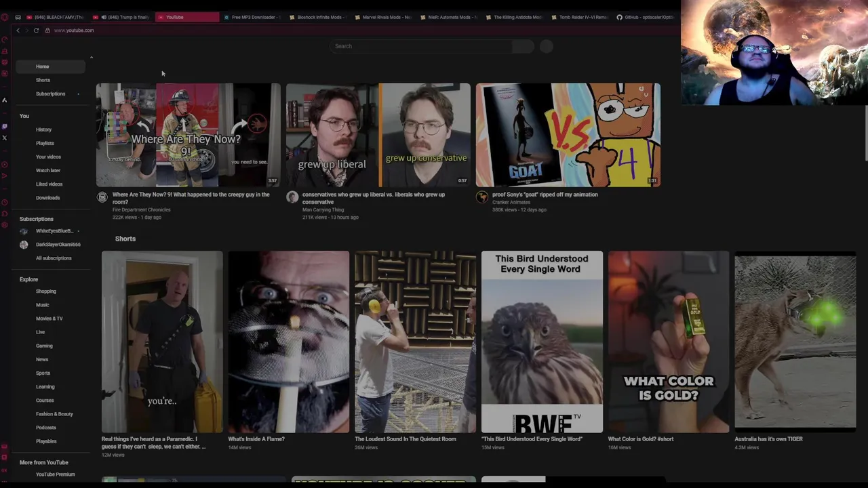Click the round voice search button

(x=547, y=46)
